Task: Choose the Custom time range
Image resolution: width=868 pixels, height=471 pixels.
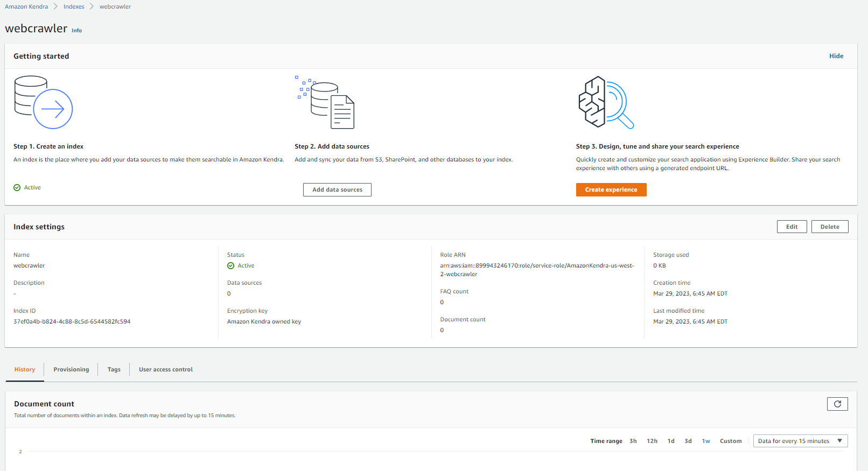Action: (731, 441)
